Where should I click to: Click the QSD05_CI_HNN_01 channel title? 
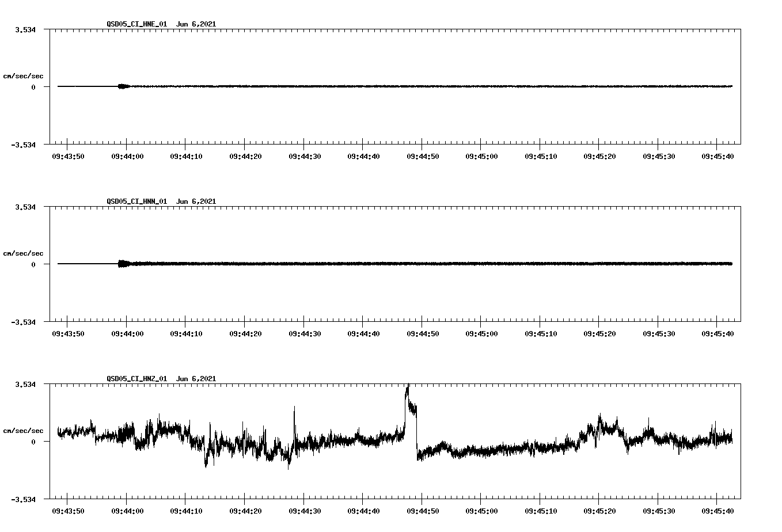click(137, 201)
